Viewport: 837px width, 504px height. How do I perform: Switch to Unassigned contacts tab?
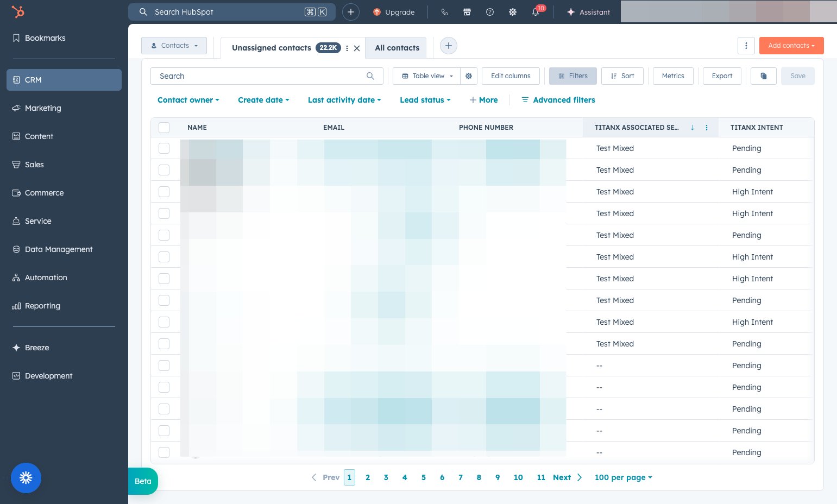(x=272, y=48)
